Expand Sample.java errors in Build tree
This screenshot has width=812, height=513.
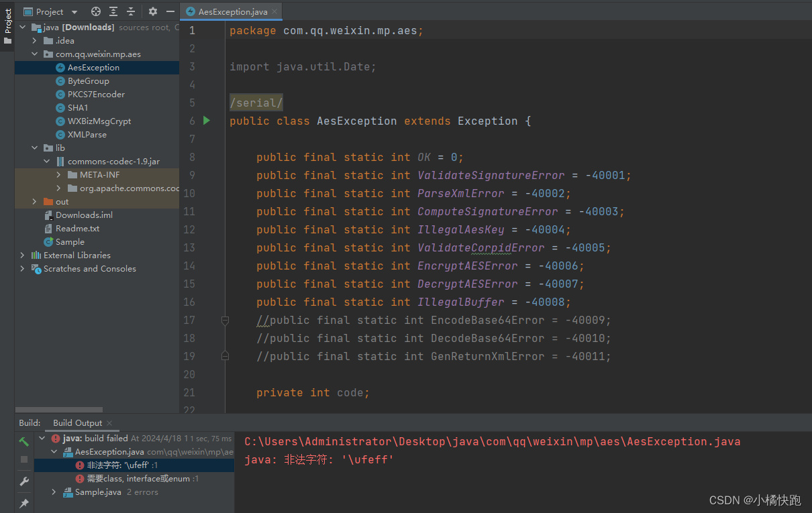(54, 492)
